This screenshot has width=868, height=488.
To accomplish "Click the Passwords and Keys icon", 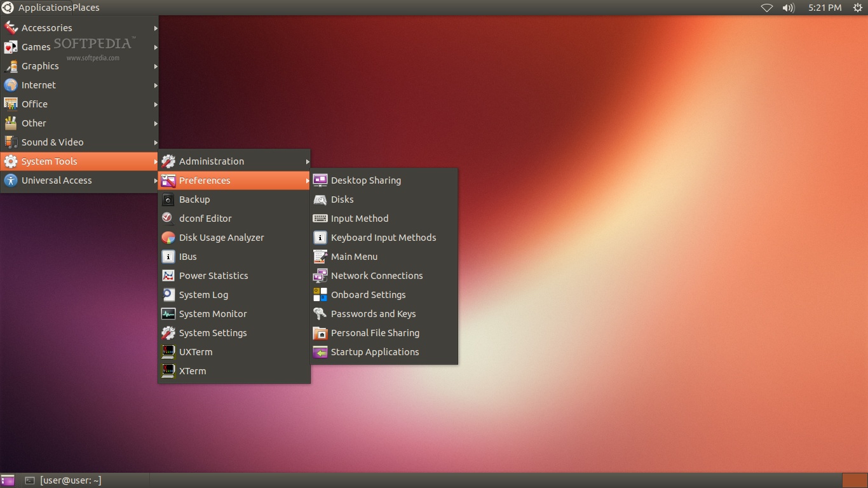I will click(320, 314).
